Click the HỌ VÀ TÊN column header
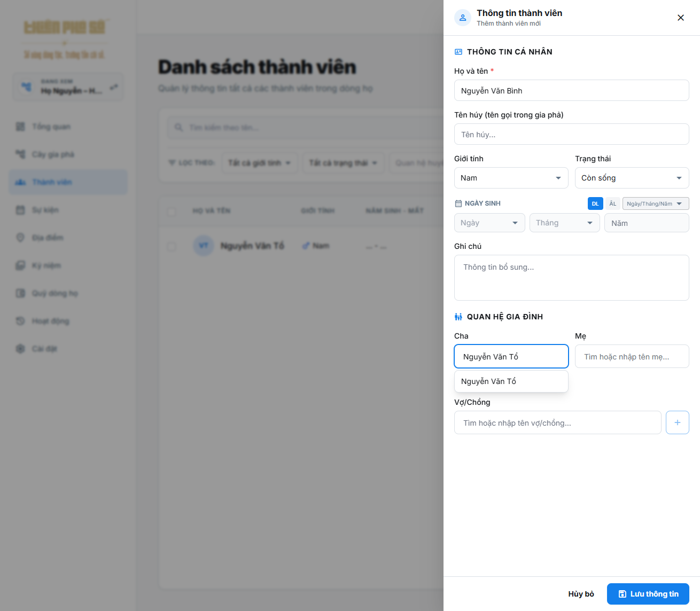The height and width of the screenshot is (611, 700). tap(212, 211)
